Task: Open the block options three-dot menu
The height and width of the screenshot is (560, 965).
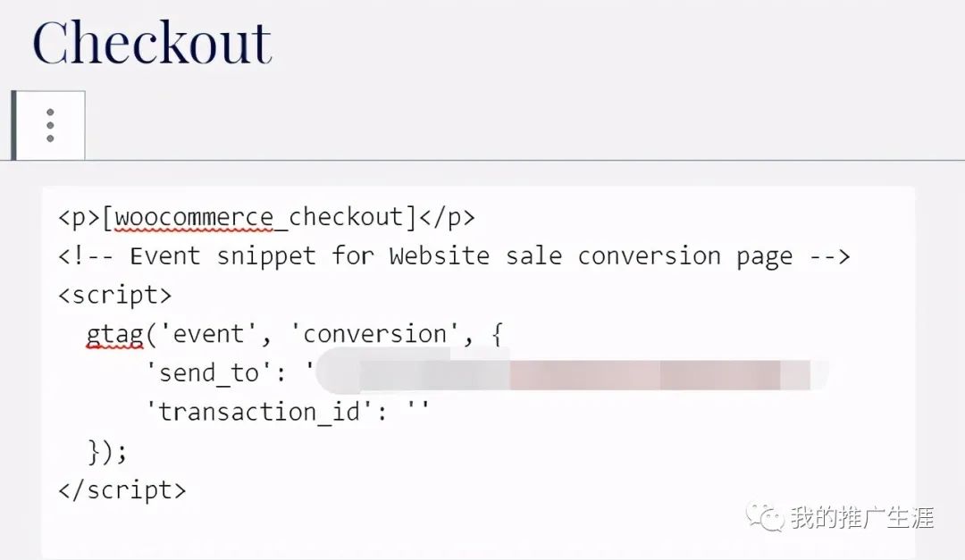Action: point(50,126)
